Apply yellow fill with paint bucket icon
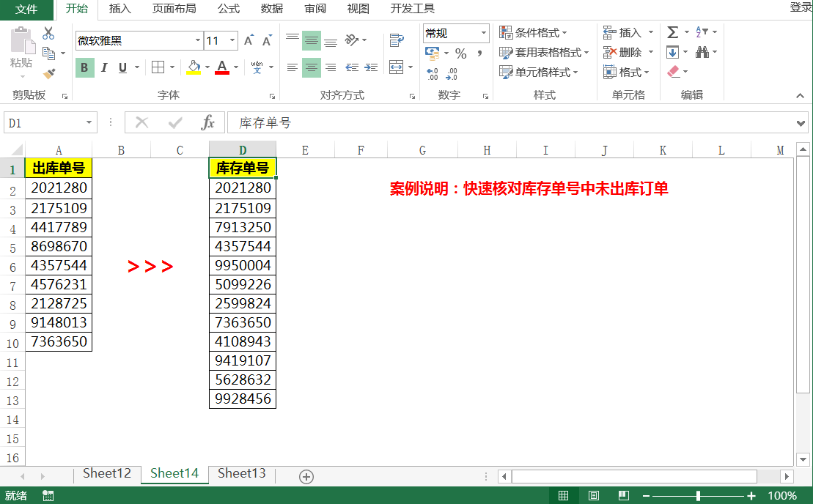Image resolution: width=813 pixels, height=504 pixels. [194, 67]
